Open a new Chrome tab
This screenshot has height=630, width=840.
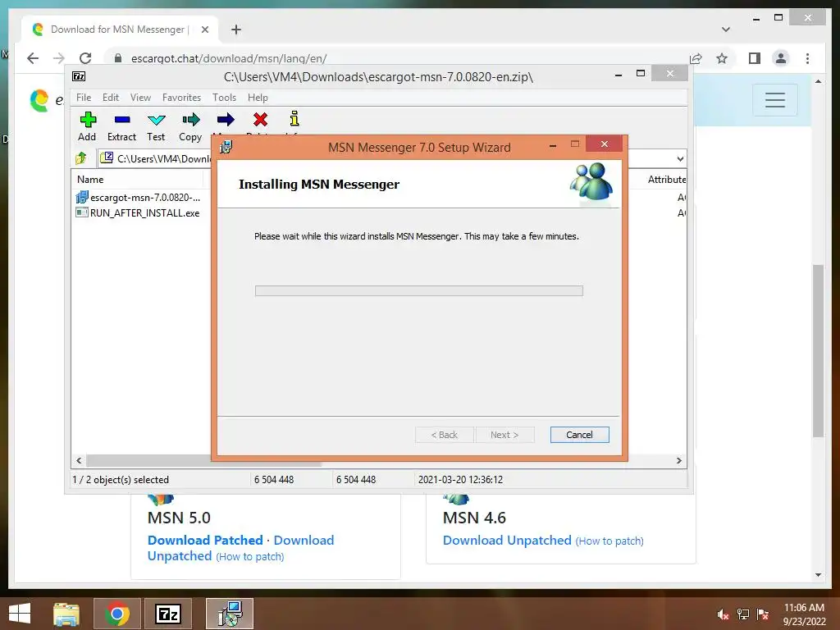click(x=236, y=30)
